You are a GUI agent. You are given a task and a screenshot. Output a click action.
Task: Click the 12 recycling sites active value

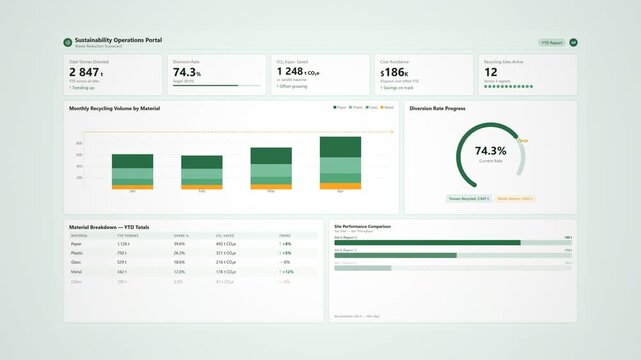(491, 72)
